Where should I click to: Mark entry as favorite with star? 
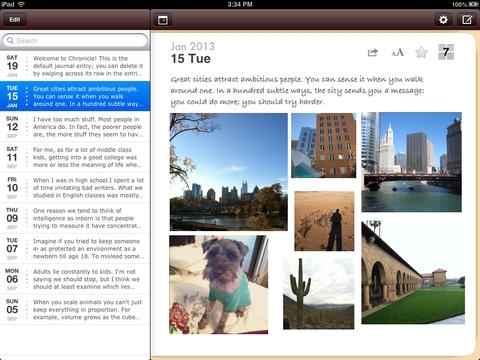click(421, 52)
